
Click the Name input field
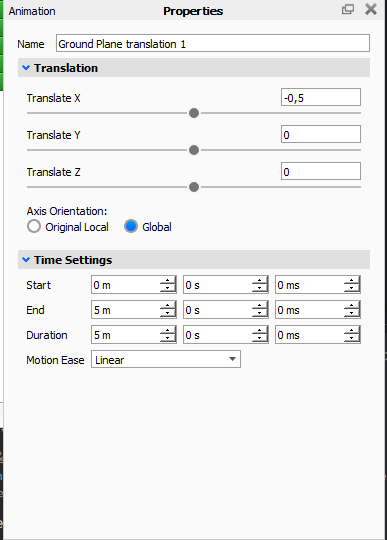coord(213,43)
